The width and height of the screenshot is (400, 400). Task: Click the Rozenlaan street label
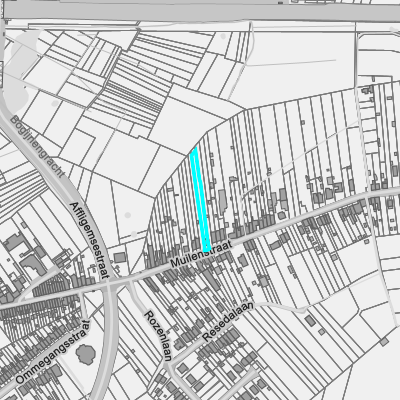coord(158,336)
